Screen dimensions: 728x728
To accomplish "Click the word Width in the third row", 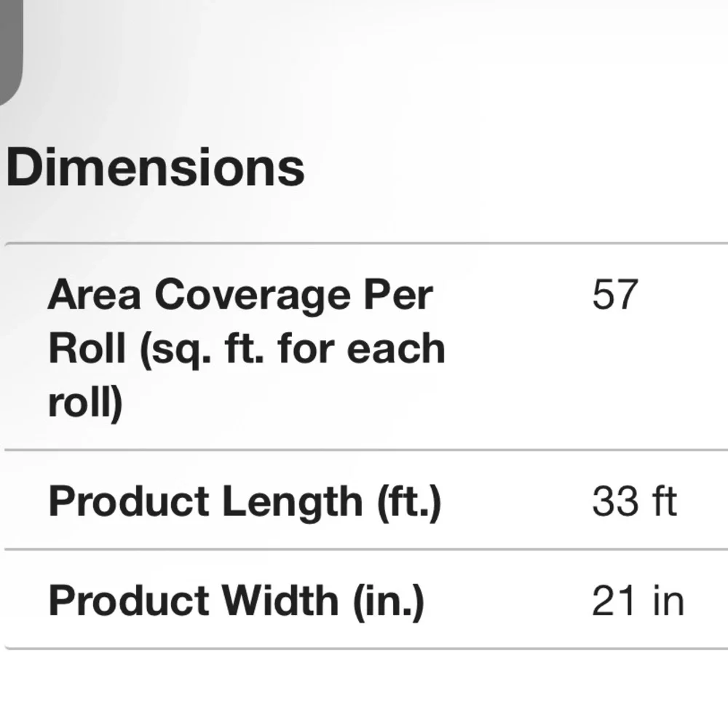I will (280, 601).
